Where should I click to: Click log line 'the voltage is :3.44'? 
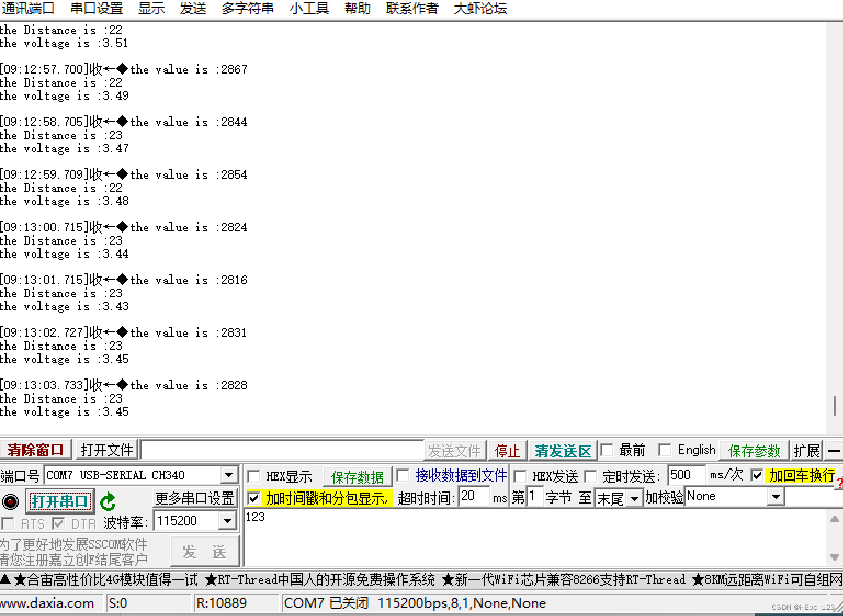coord(65,254)
